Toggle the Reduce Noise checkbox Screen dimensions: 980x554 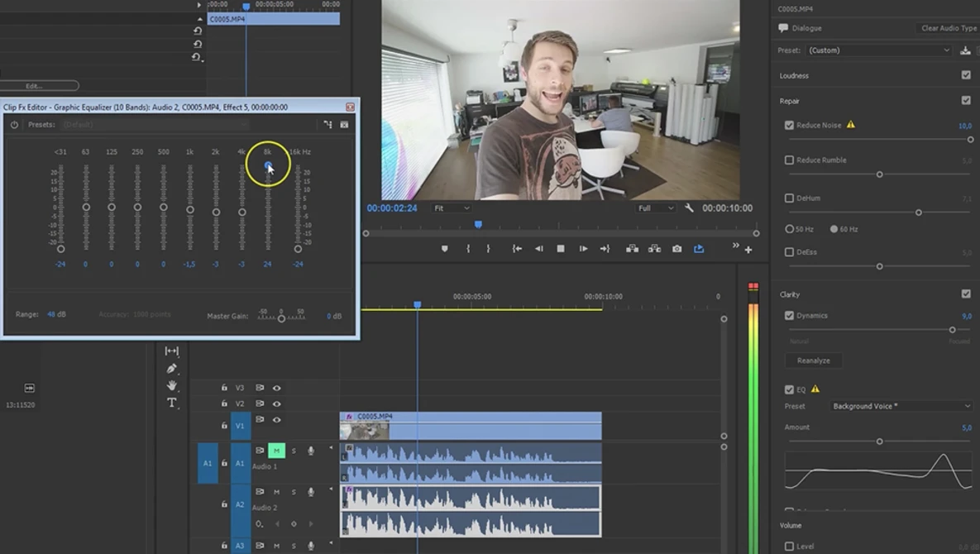point(789,125)
